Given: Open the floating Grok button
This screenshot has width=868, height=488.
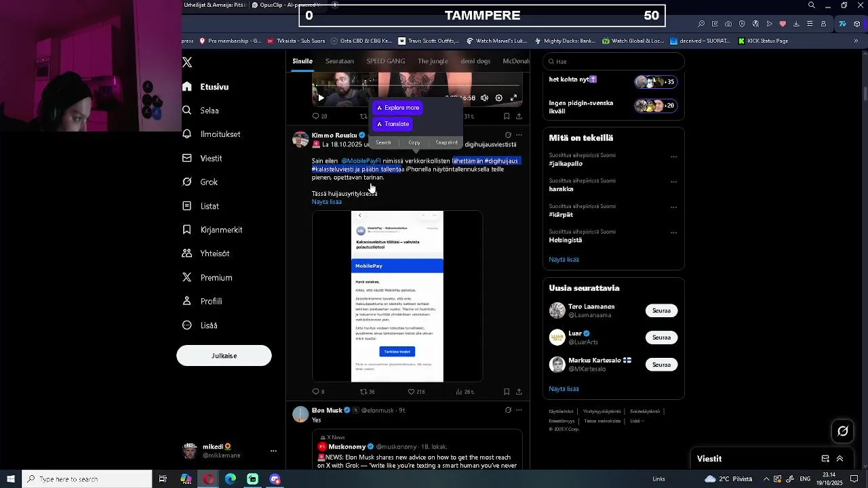Looking at the screenshot, I should 843,431.
